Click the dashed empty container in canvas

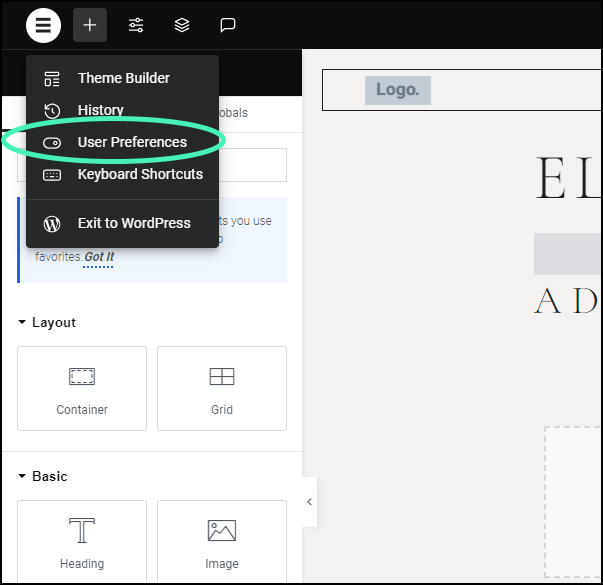(x=573, y=501)
